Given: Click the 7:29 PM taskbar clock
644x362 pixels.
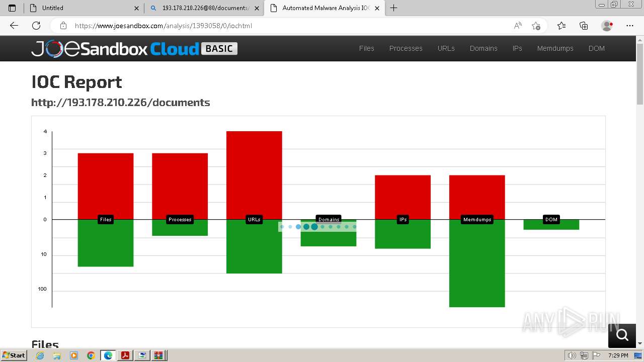Looking at the screenshot, I should [x=618, y=355].
